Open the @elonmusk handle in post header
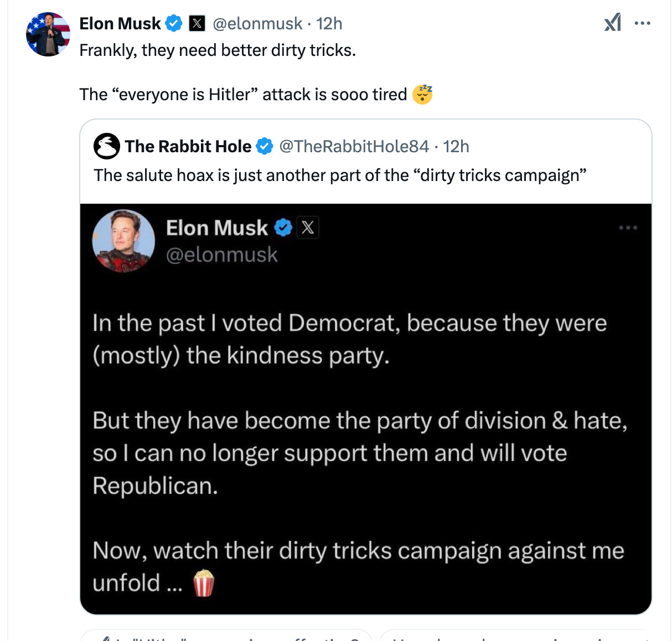The height and width of the screenshot is (641, 672). pos(257,24)
